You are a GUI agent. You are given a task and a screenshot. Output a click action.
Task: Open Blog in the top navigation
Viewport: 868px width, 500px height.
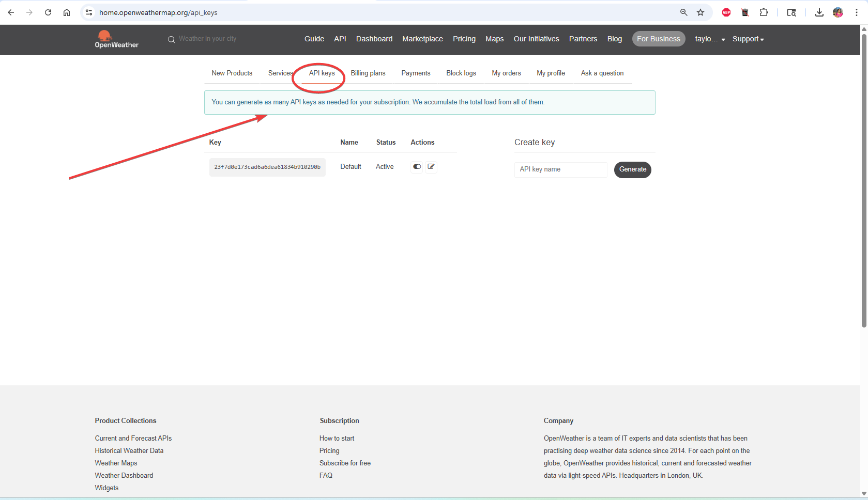[x=615, y=39]
